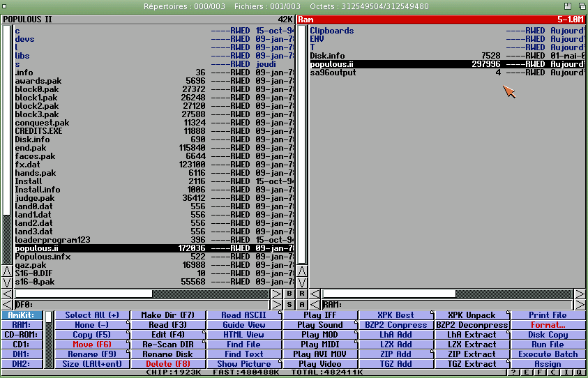This screenshot has height=378, width=588.
Task: Click the left panel scroll-up arrow
Action: click(7, 271)
